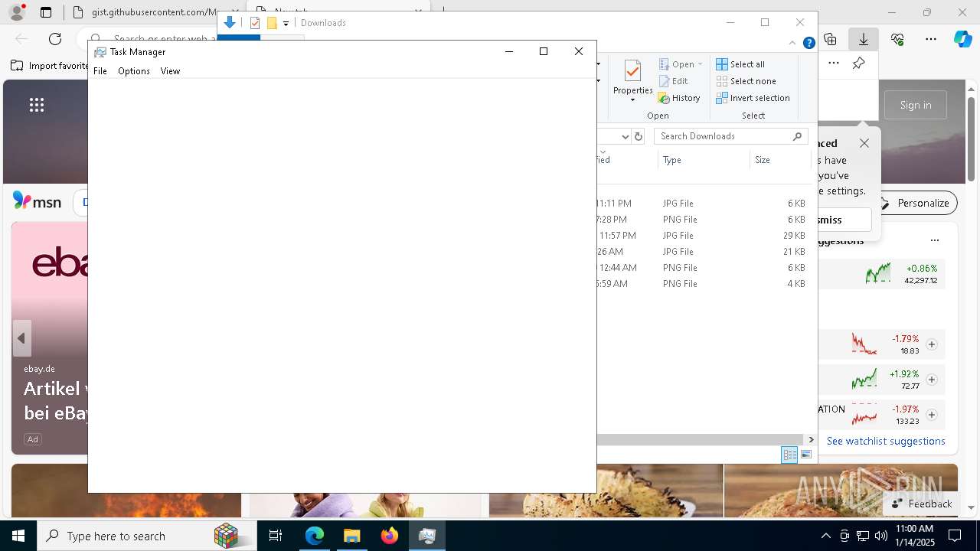The image size is (980, 551).
Task: Click the Search Downloads magnifier icon
Action: [x=797, y=136]
